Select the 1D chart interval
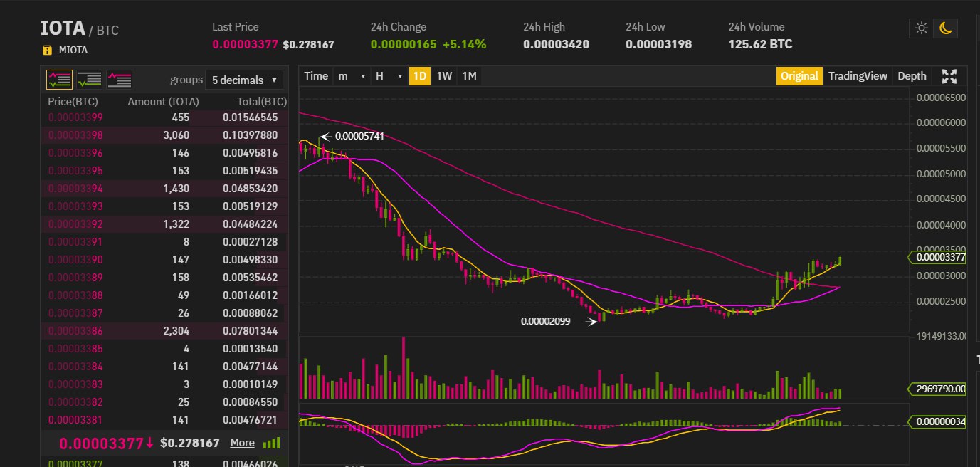 click(x=421, y=76)
